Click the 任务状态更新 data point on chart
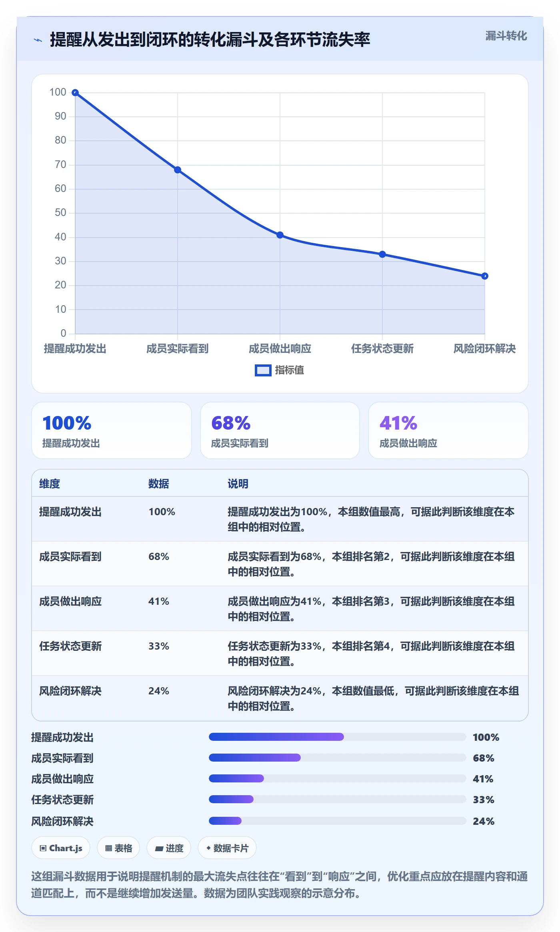Viewport: 560px width, 932px height. point(382,254)
